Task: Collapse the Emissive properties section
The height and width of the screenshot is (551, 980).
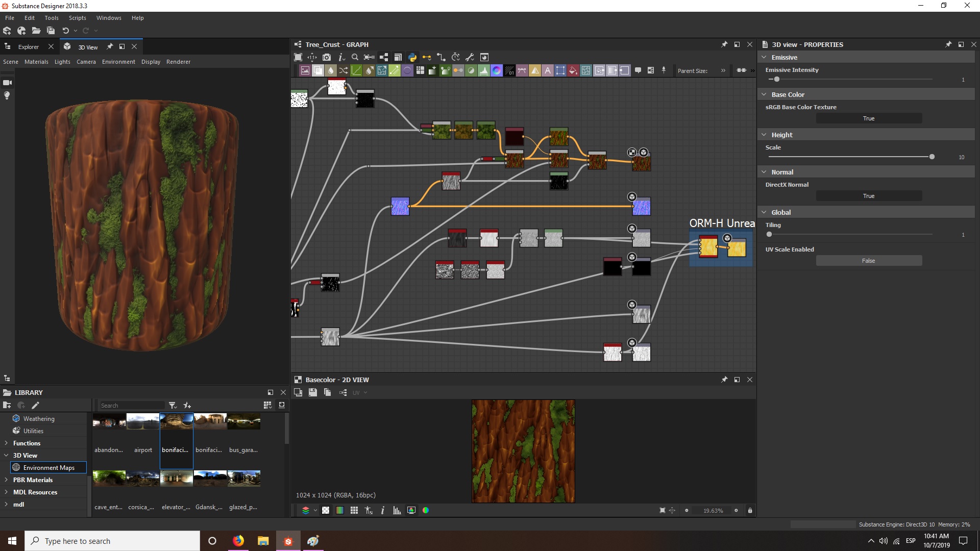Action: pos(764,57)
